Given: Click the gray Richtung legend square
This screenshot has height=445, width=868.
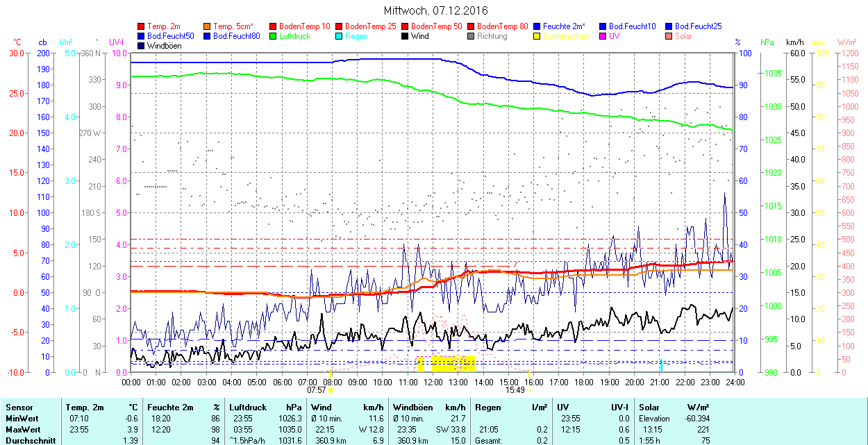Looking at the screenshot, I should tap(471, 36).
